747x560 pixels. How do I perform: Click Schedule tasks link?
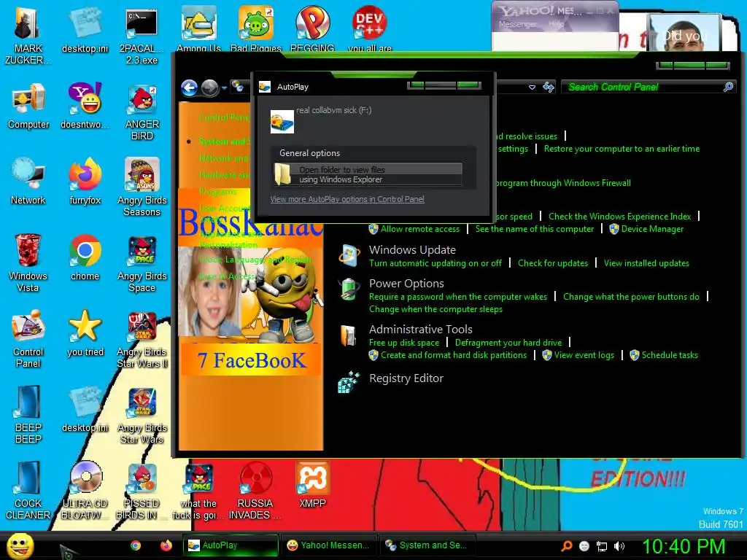(x=670, y=355)
